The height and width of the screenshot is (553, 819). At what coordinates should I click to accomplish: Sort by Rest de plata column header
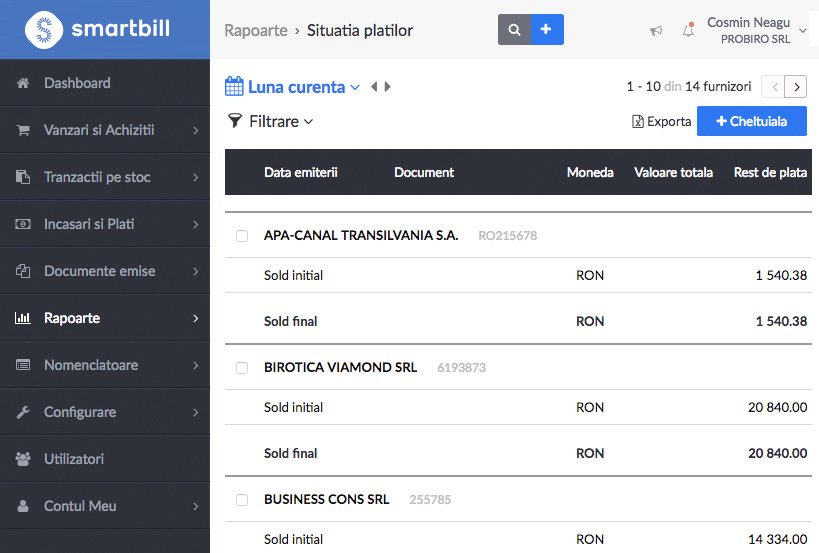pyautogui.click(x=770, y=172)
